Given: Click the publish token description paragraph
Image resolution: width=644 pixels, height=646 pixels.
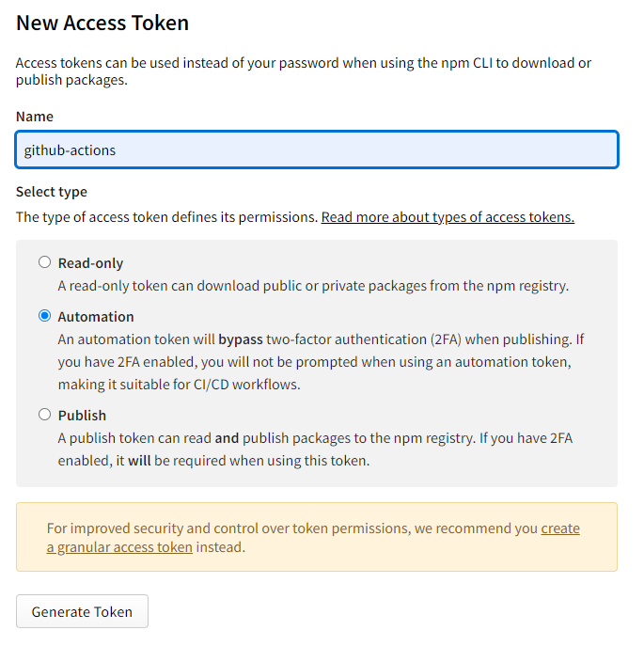Looking at the screenshot, I should pyautogui.click(x=315, y=449).
